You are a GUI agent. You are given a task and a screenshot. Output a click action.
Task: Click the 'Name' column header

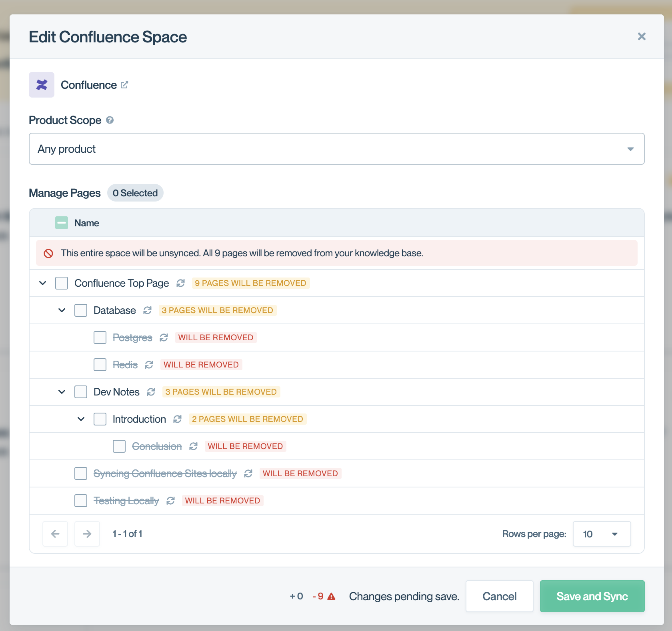87,223
